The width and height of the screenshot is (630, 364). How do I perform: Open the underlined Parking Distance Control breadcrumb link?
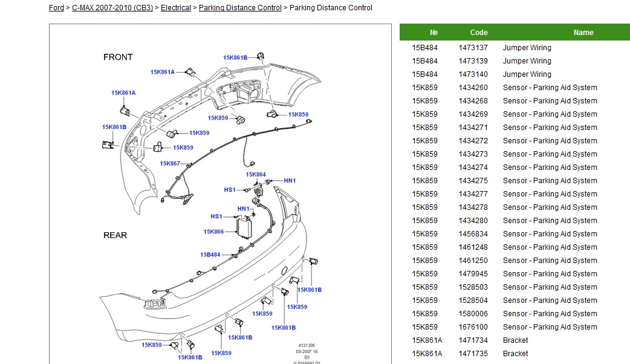click(x=240, y=8)
